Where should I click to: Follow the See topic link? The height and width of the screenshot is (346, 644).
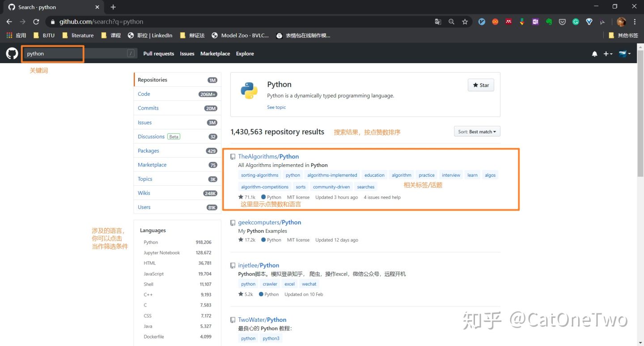tap(276, 107)
